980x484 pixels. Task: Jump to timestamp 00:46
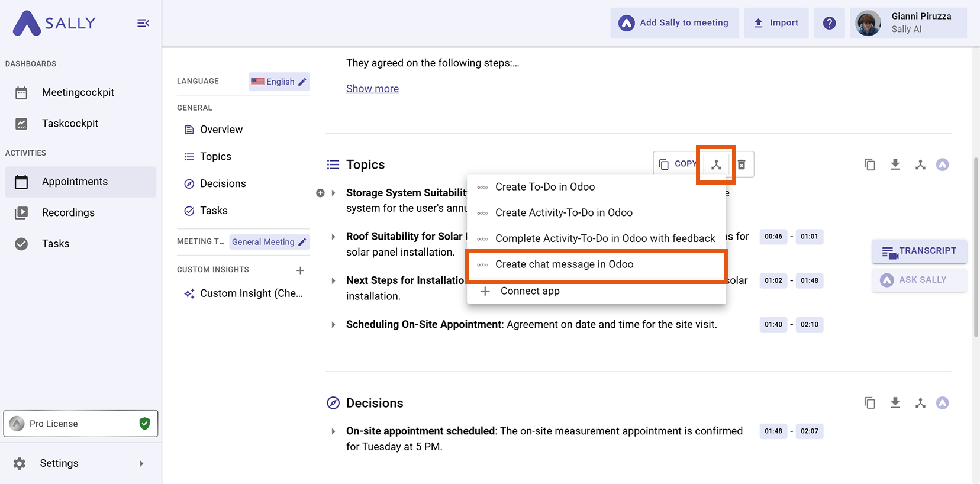tap(773, 237)
